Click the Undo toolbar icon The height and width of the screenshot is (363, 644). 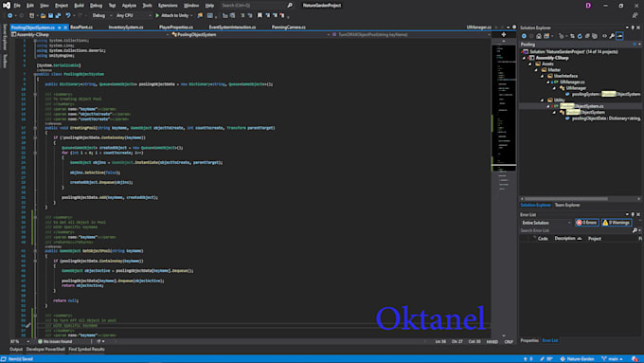68,15
